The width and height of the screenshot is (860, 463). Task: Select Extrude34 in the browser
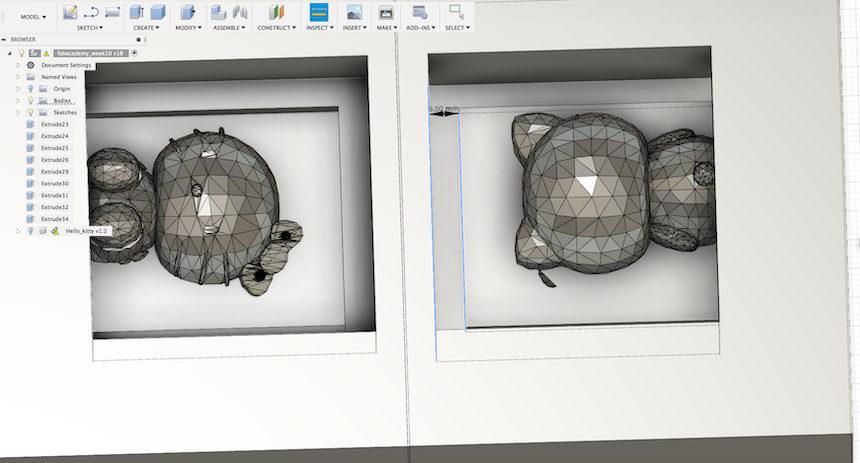[x=55, y=219]
